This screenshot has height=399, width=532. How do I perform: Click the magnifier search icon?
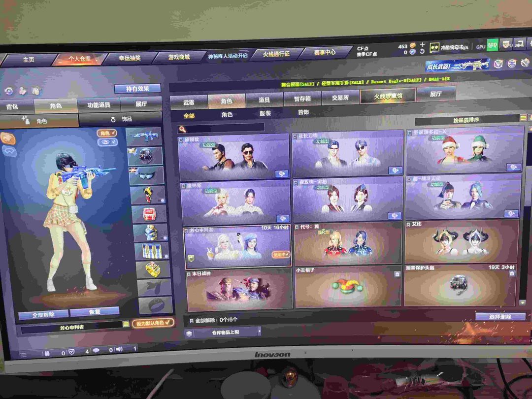(183, 129)
